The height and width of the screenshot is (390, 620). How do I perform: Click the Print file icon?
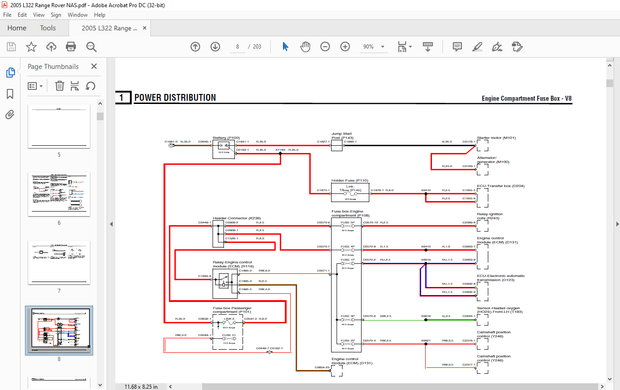[x=71, y=47]
